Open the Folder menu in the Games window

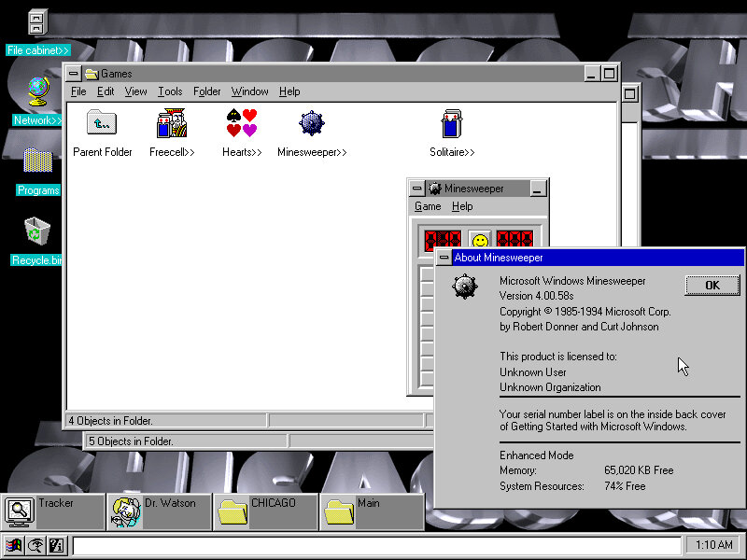tap(206, 91)
